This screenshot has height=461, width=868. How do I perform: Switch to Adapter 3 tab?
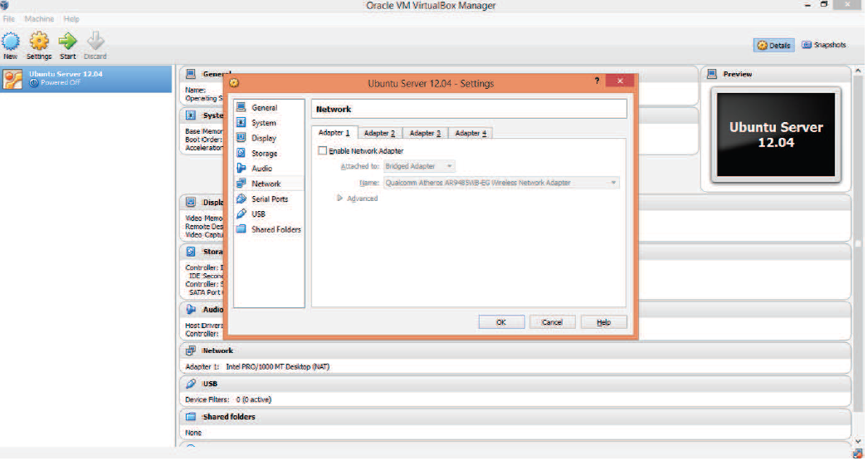tap(425, 134)
